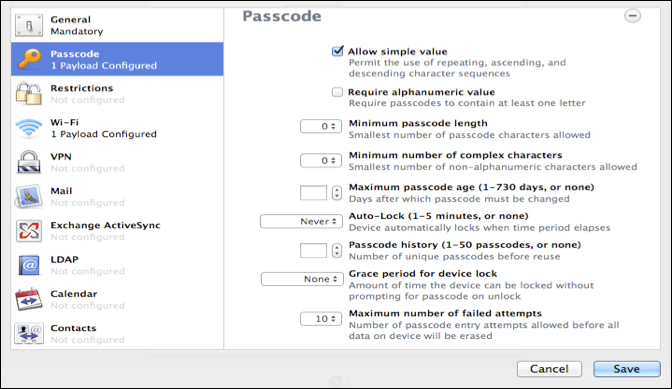The height and width of the screenshot is (389, 672).
Task: Select the LDAP at-sign icon
Action: 29,265
